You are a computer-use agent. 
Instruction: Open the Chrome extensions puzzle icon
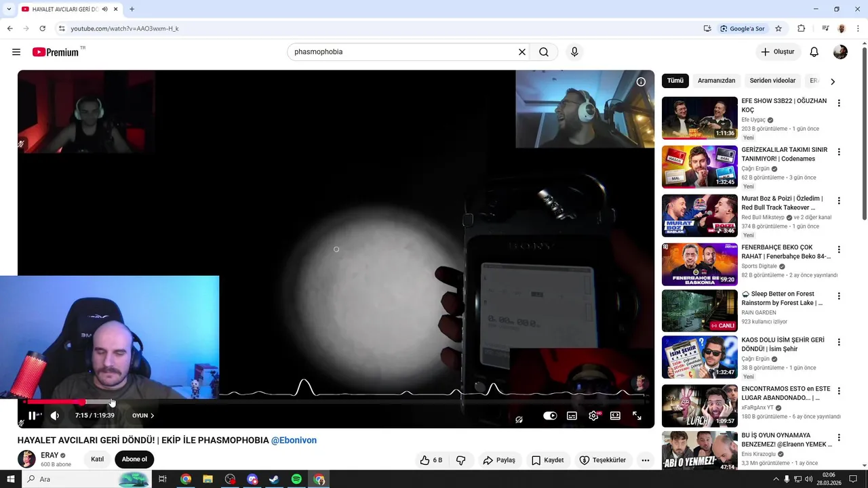coord(802,28)
